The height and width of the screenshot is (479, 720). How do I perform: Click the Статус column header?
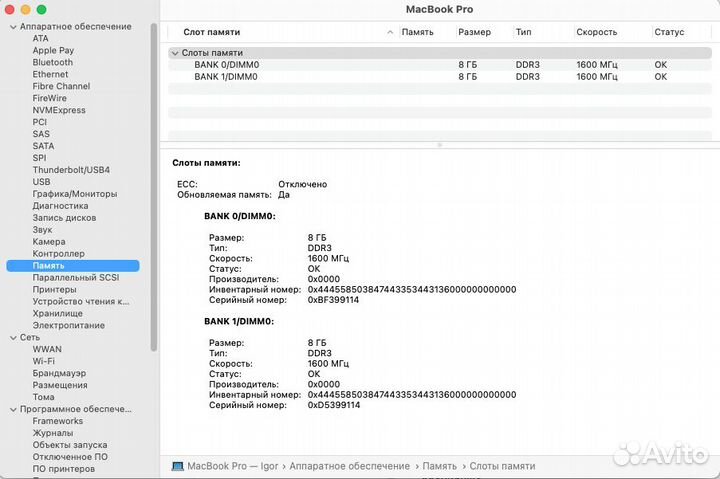(x=669, y=32)
